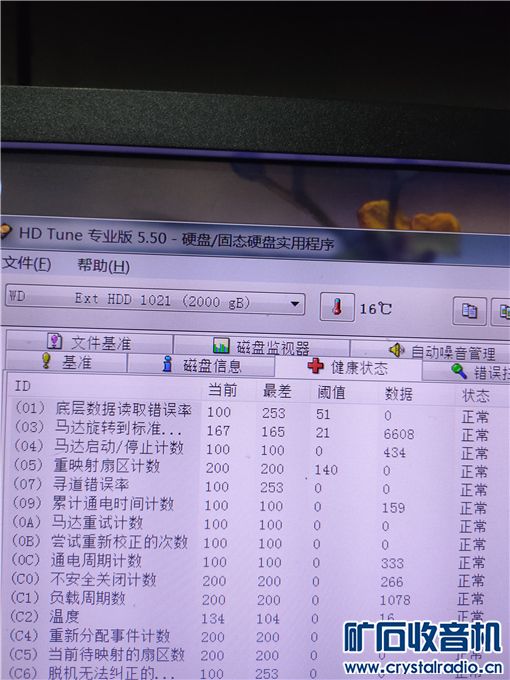Click current value 167 in row 03
Screen dimensions: 510x680
click(x=218, y=430)
